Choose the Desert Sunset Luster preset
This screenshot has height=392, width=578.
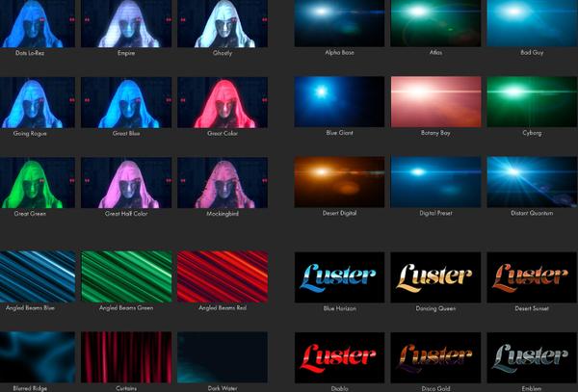pyautogui.click(x=533, y=277)
